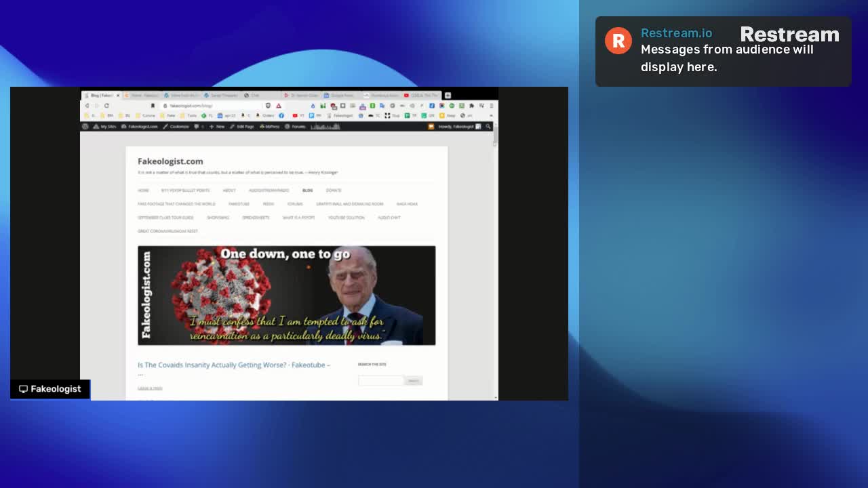Reload the page with refresh icon
Screen dimensions: 868x488
106,106
